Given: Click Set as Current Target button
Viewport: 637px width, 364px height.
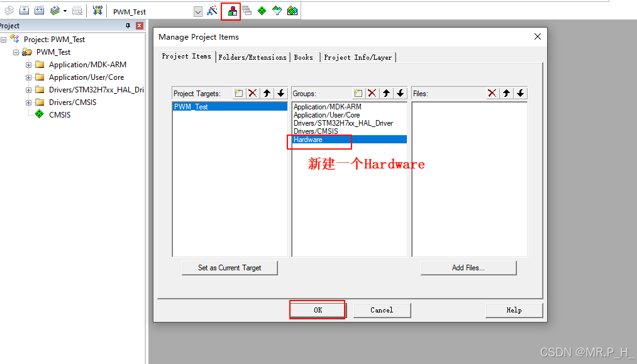Looking at the screenshot, I should pyautogui.click(x=230, y=268).
